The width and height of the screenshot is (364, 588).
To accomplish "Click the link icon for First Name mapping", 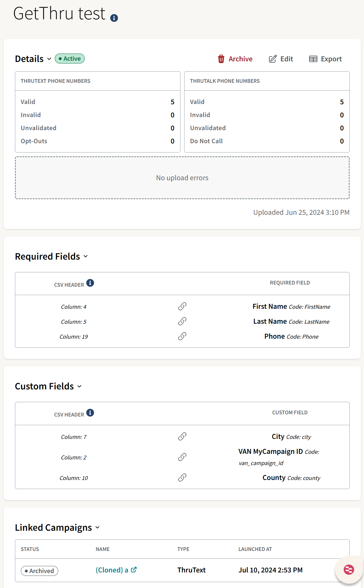I will [x=182, y=307].
